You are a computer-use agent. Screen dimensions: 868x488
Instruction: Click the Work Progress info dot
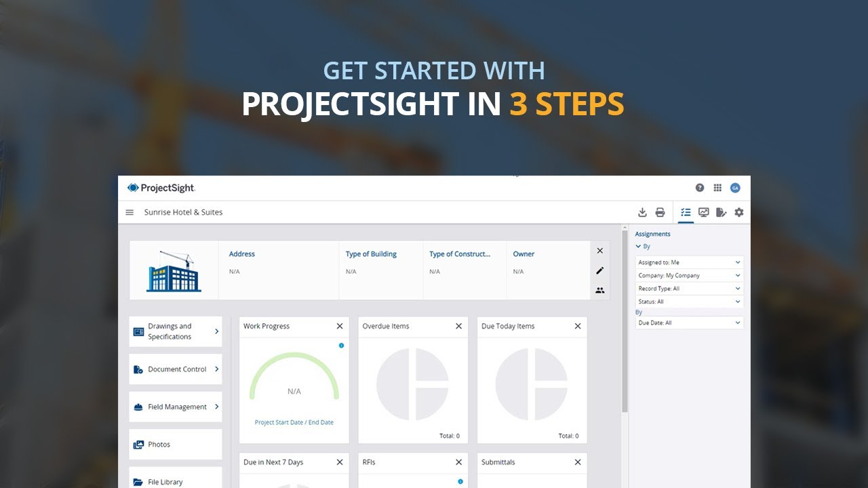point(341,346)
